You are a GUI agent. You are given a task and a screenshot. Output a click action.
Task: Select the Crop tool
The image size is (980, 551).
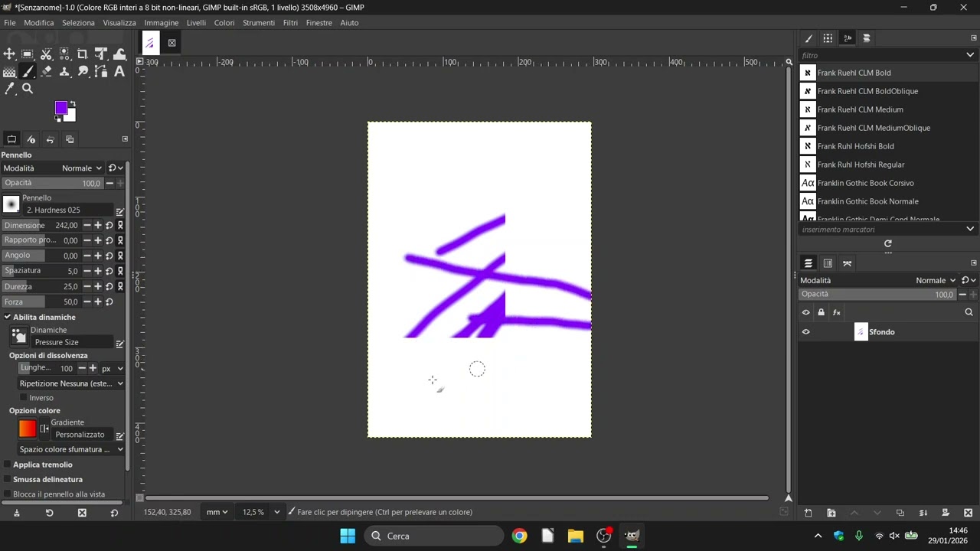[x=83, y=54]
